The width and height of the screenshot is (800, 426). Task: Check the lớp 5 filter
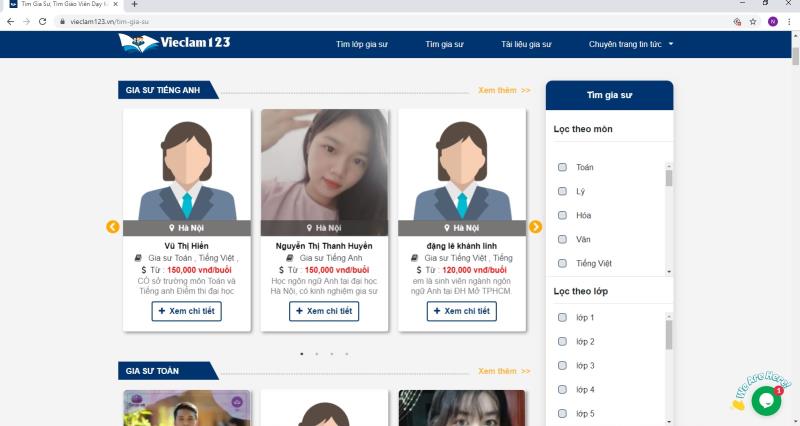click(x=562, y=413)
